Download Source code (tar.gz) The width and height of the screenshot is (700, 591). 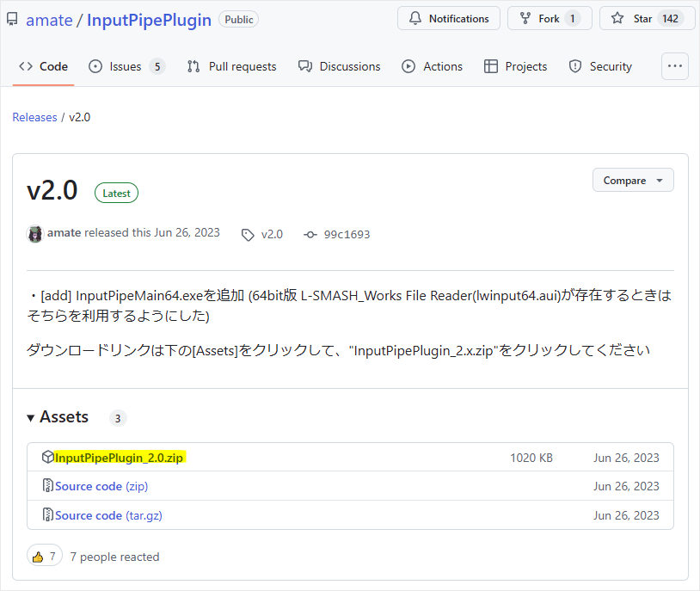coord(108,515)
